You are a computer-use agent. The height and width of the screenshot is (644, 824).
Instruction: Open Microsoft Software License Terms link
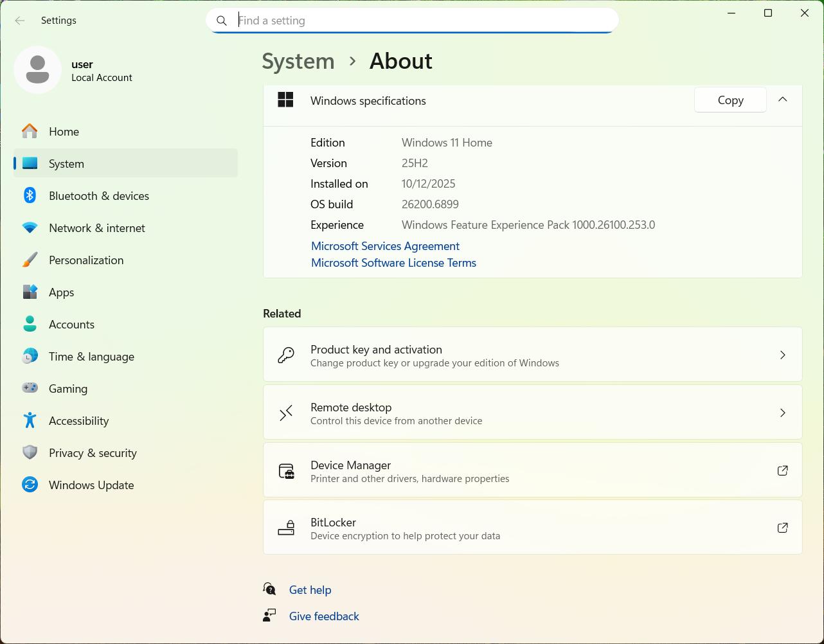pyautogui.click(x=393, y=263)
